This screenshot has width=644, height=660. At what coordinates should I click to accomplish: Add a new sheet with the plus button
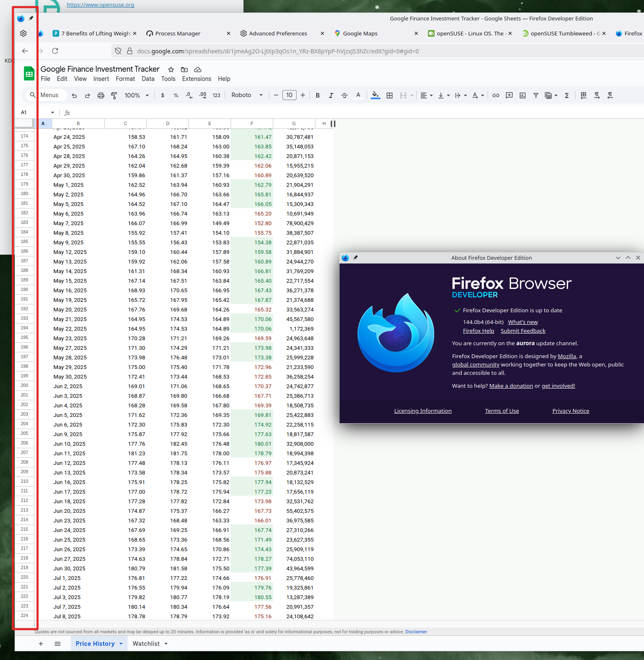pyautogui.click(x=41, y=644)
